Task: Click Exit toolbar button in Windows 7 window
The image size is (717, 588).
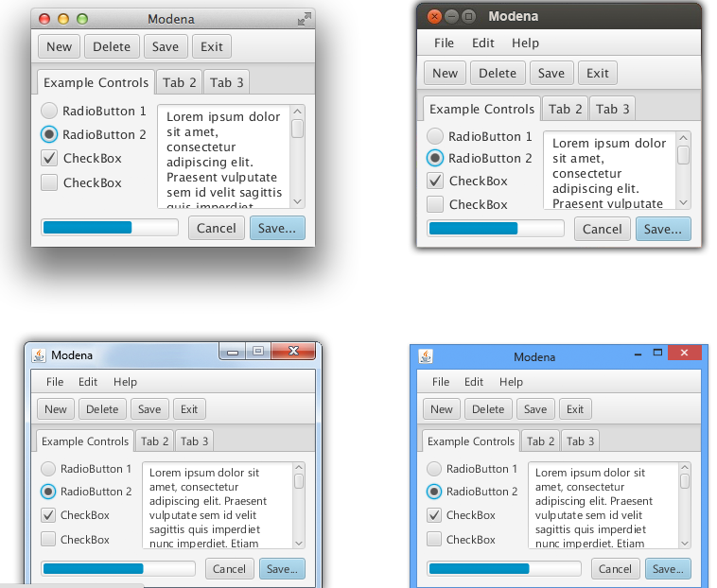Action: (189, 409)
